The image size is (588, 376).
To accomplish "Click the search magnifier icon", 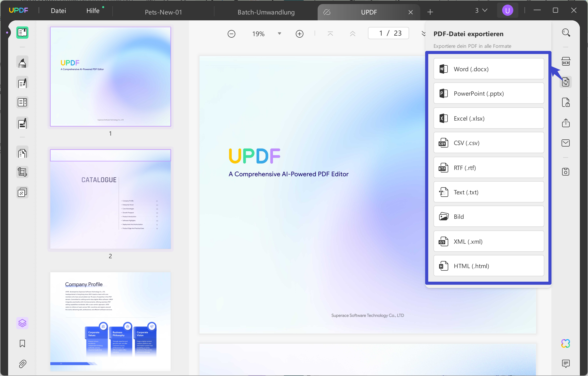I will click(x=566, y=33).
